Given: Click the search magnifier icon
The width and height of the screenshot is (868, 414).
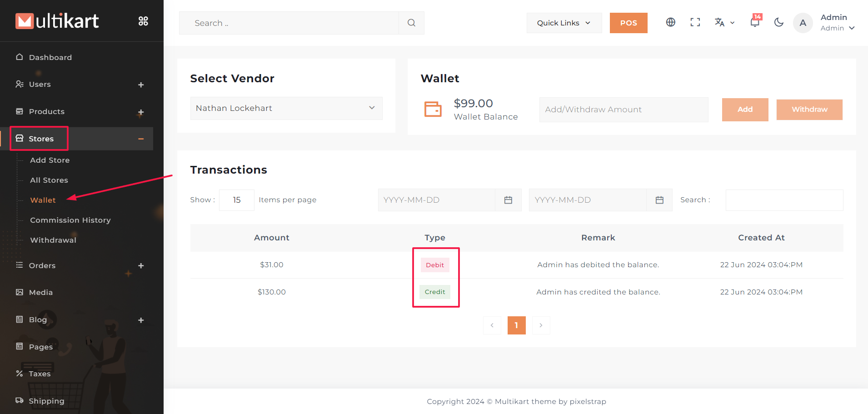Looking at the screenshot, I should 411,23.
